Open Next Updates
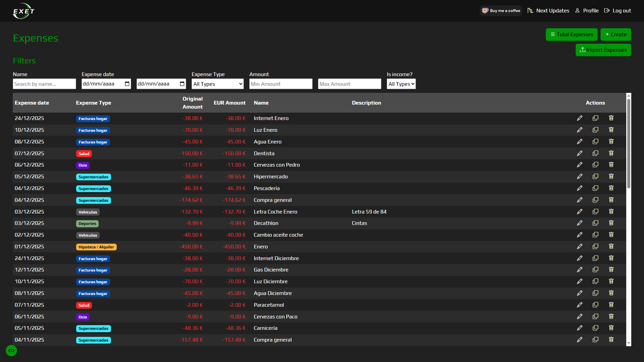 click(548, 10)
